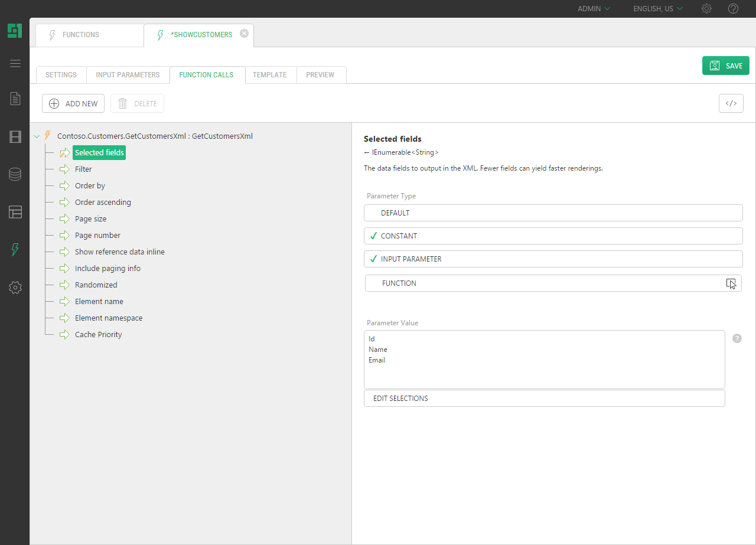The height and width of the screenshot is (545, 756).
Task: Select the DEFAULT parameter type
Action: [553, 213]
